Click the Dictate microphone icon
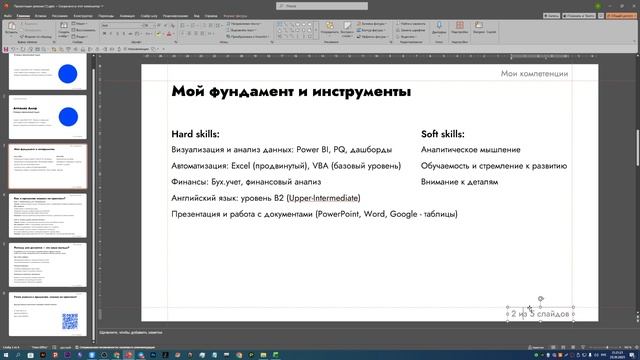 pyautogui.click(x=439, y=26)
